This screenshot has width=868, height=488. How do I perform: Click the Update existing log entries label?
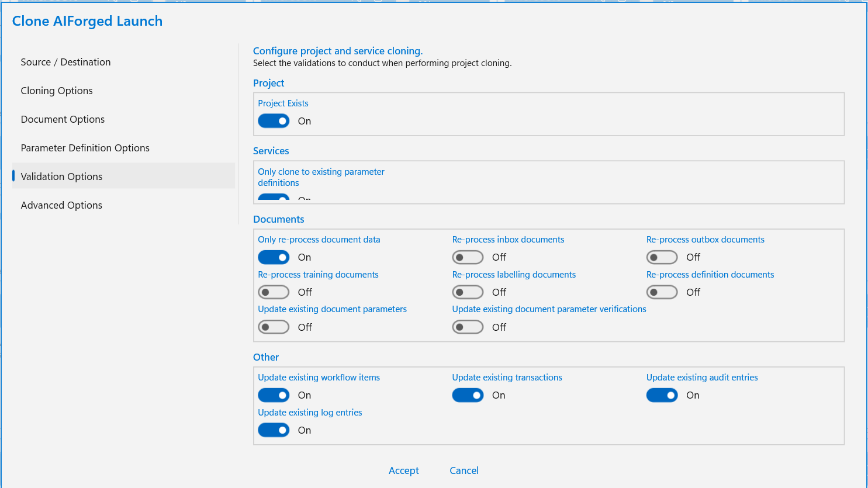click(x=310, y=413)
